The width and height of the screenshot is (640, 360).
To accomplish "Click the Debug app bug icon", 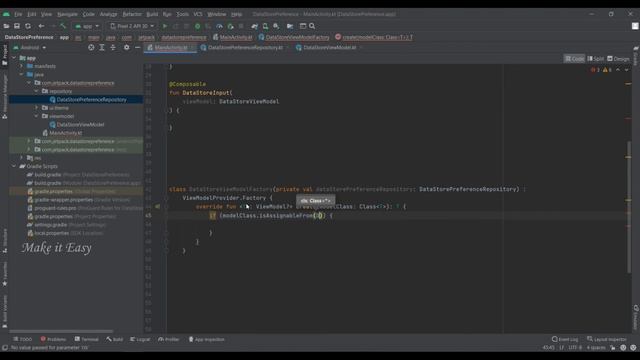I will pyautogui.click(x=198, y=26).
